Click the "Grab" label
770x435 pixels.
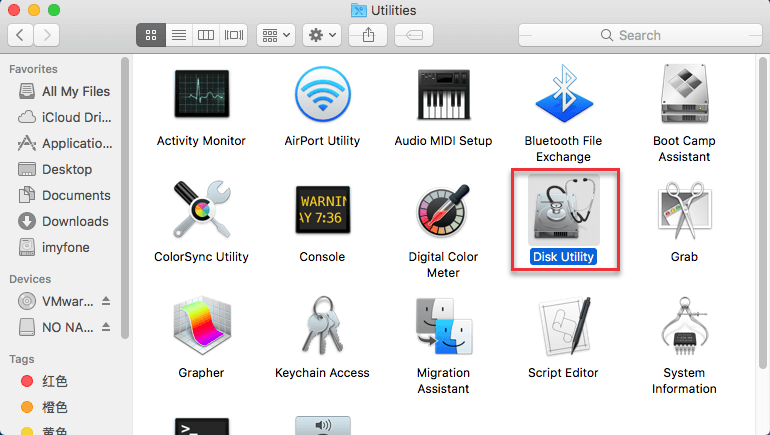[x=684, y=257]
